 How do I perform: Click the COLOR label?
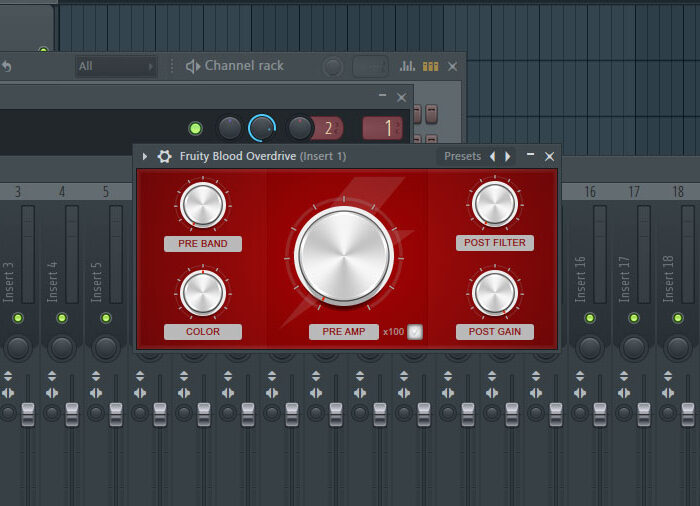coord(203,332)
